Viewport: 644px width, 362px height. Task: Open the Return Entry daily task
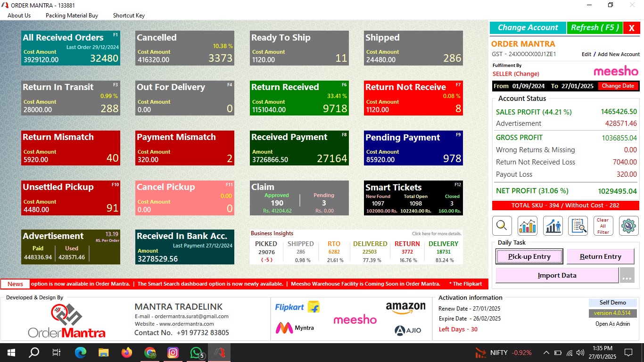[x=600, y=257]
